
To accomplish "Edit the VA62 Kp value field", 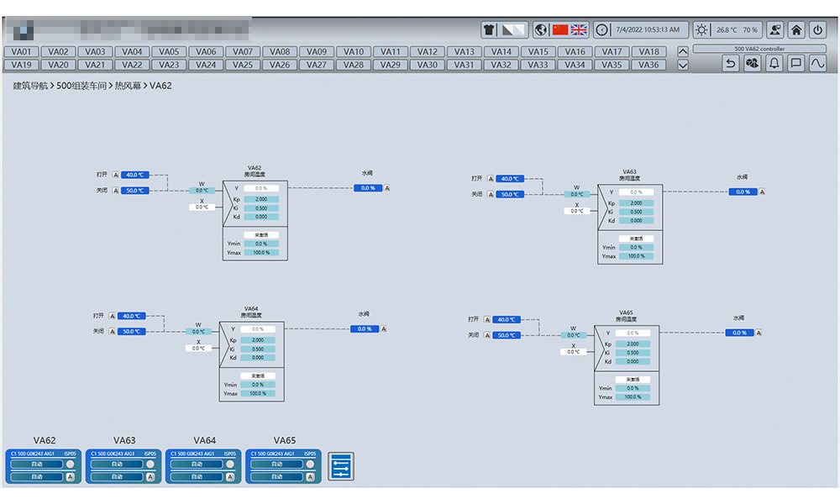I will [x=260, y=199].
